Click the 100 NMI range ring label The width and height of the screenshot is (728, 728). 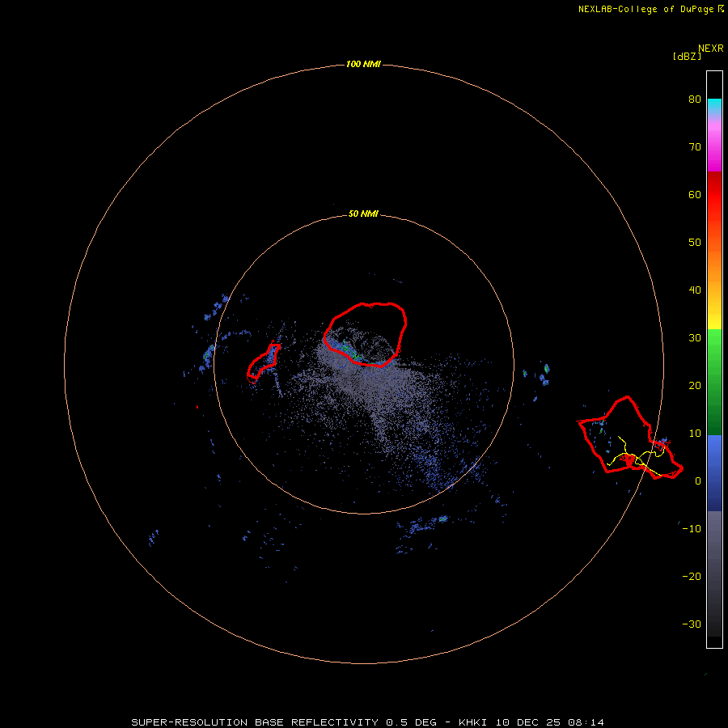point(363,64)
